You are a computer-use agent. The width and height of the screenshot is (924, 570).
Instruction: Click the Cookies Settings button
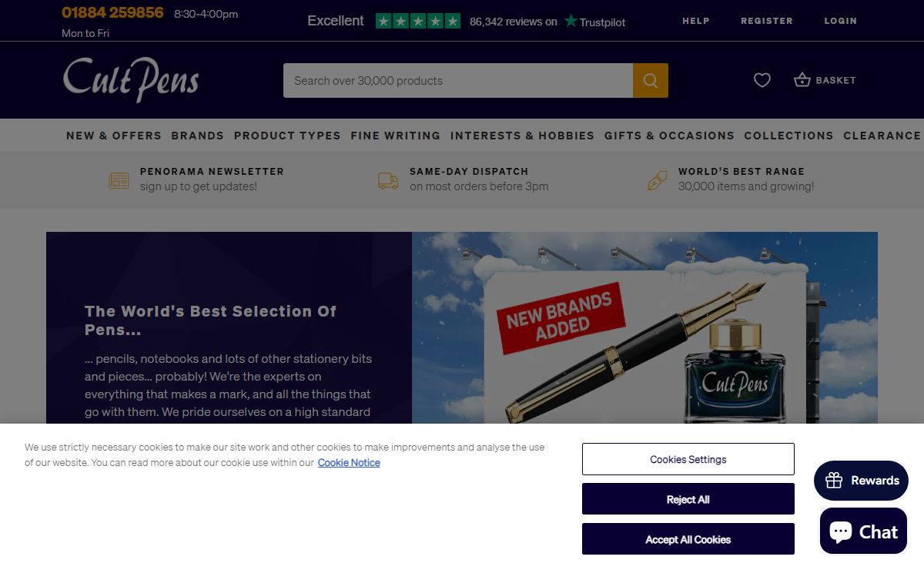[688, 459]
